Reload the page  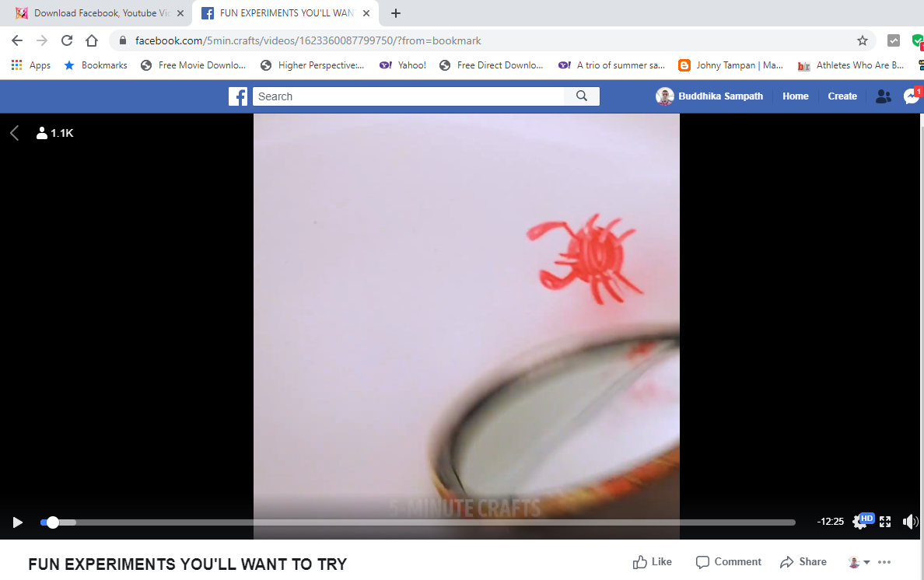pos(67,40)
